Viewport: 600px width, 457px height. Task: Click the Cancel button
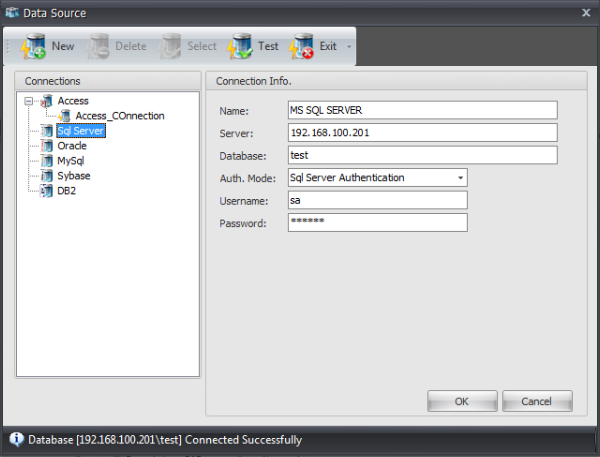(x=537, y=401)
